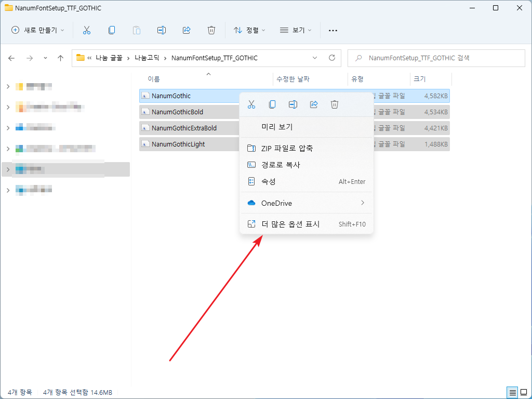Click the 1,488KB size value
Image resolution: width=532 pixels, height=399 pixels.
(436, 144)
